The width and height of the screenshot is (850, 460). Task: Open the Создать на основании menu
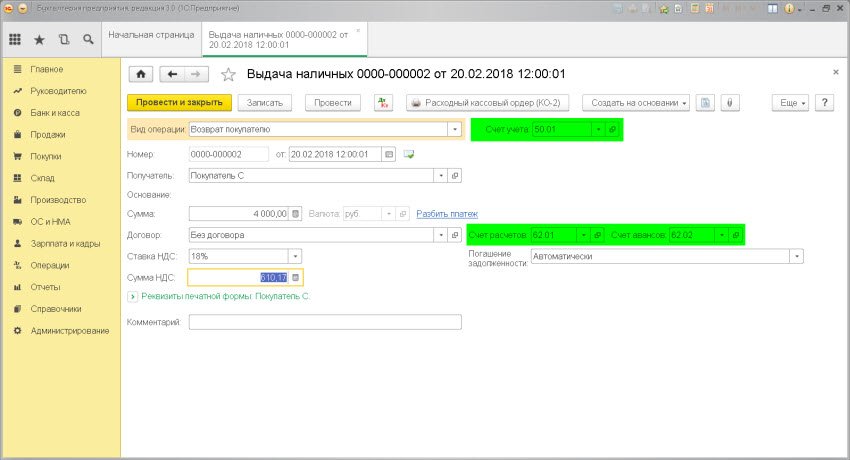(x=637, y=103)
